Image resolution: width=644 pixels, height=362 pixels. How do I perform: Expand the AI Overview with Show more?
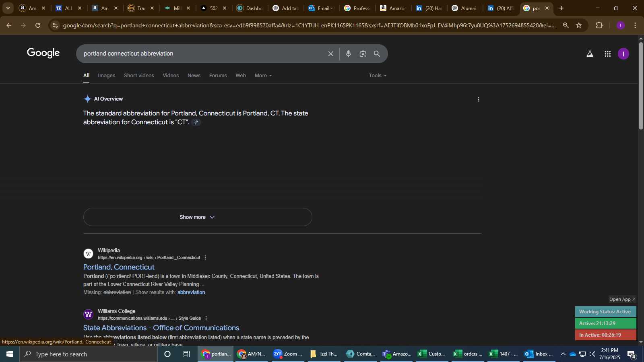click(198, 217)
